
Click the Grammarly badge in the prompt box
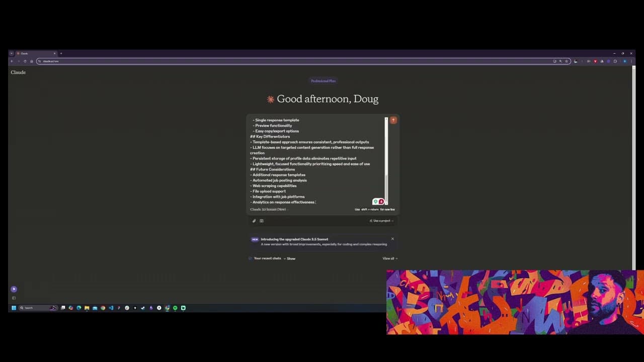(375, 202)
